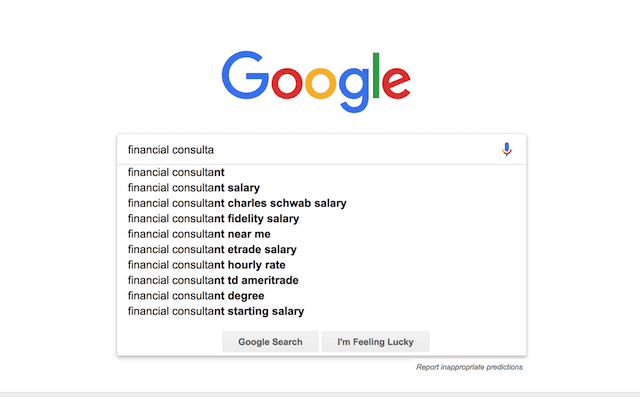Screen dimensions: 640x397
Task: Choose the 'financial consultant near me' suggestion
Action: click(322, 234)
